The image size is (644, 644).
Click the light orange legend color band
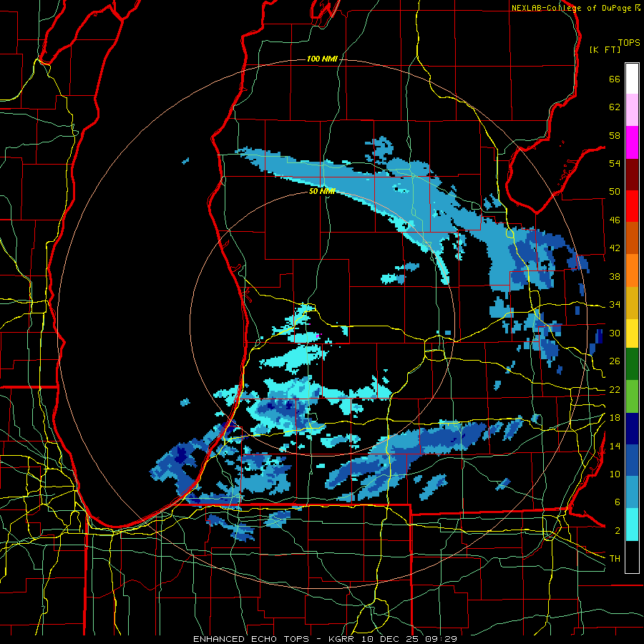pos(632,270)
